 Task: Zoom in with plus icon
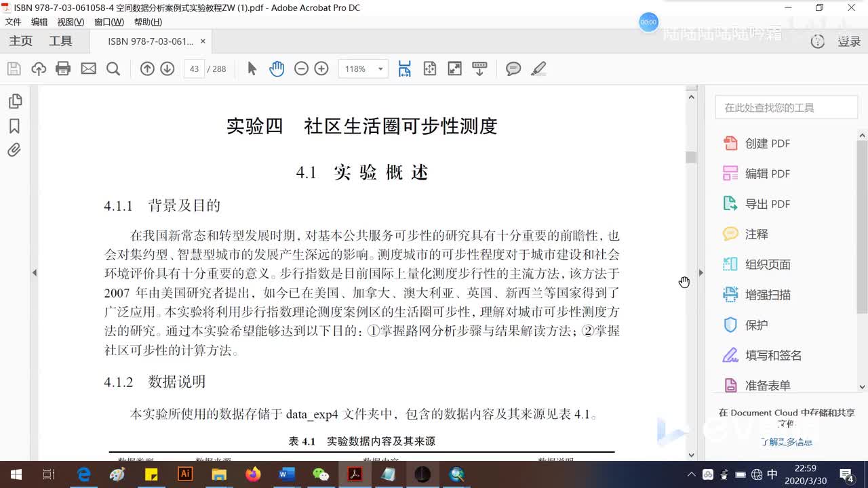click(x=321, y=68)
